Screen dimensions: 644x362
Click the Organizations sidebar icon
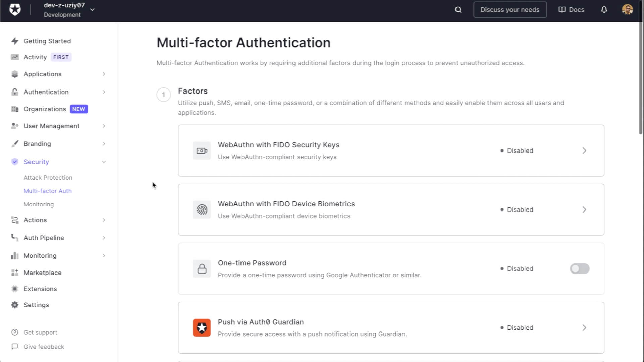point(15,109)
